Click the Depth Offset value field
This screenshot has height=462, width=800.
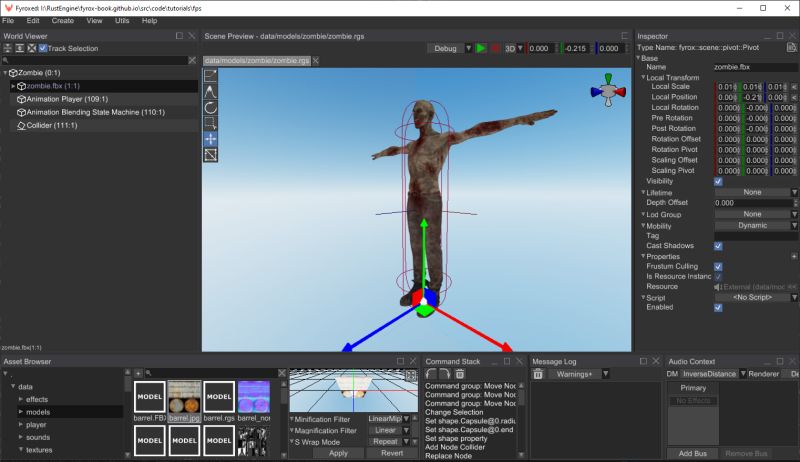click(753, 203)
